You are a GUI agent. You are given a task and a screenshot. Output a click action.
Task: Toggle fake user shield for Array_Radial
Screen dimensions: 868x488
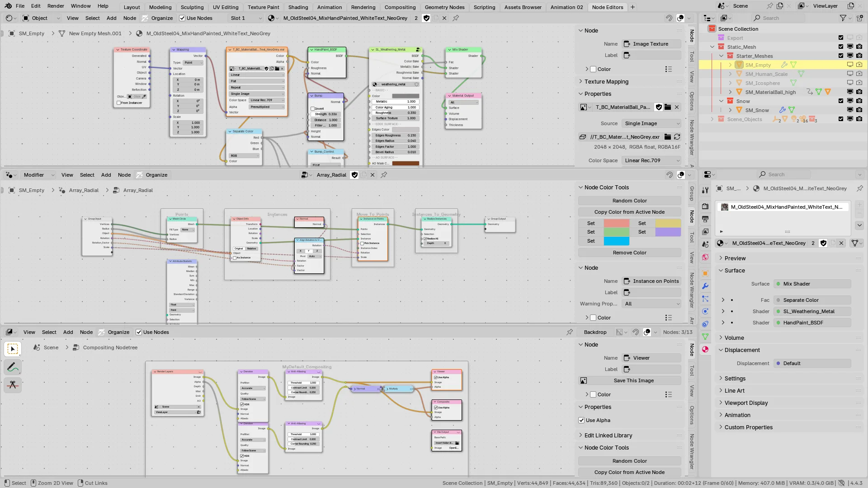click(355, 175)
